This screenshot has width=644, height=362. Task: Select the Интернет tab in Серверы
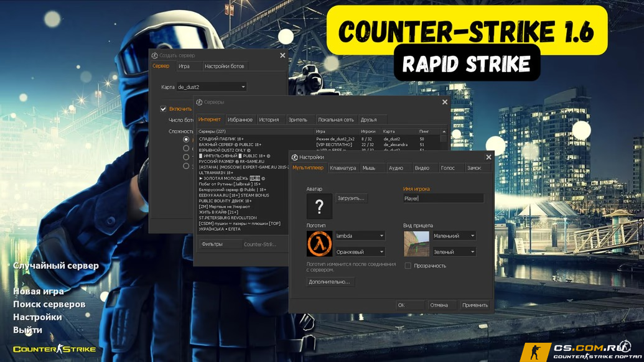tap(210, 119)
